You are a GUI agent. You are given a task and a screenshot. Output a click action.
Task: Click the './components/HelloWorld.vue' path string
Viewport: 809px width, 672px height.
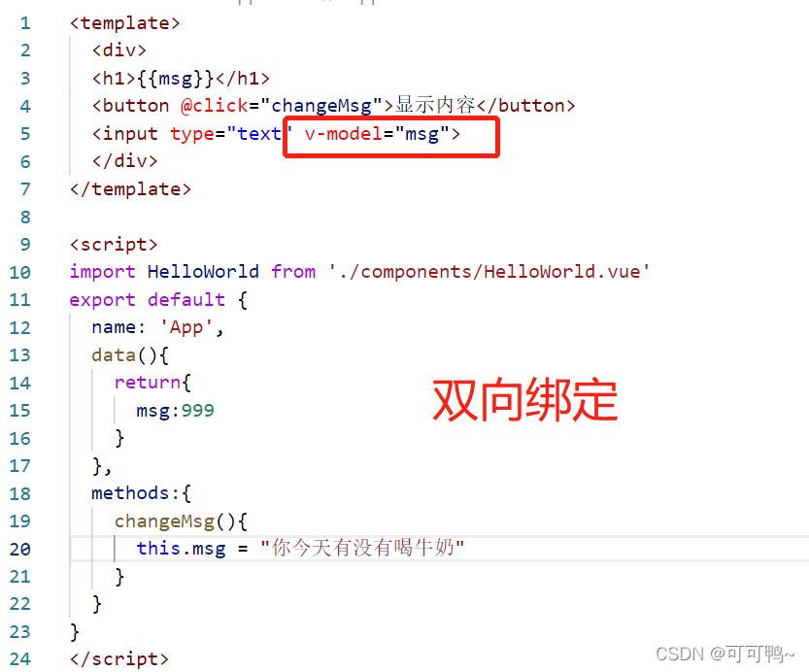tap(489, 272)
